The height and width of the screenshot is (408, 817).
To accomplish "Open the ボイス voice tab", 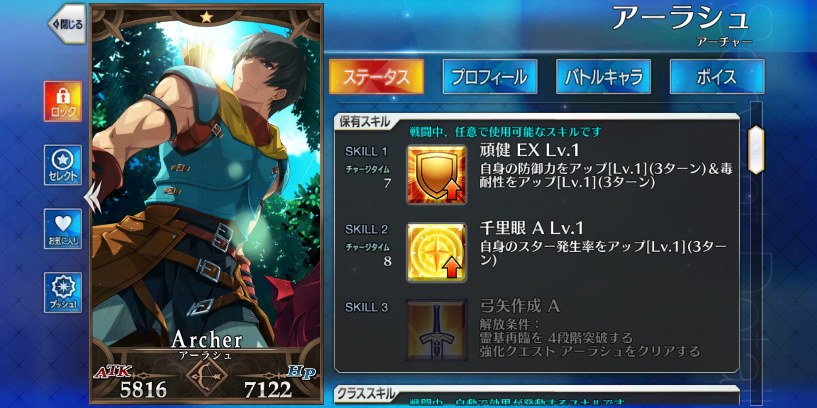I will [717, 77].
